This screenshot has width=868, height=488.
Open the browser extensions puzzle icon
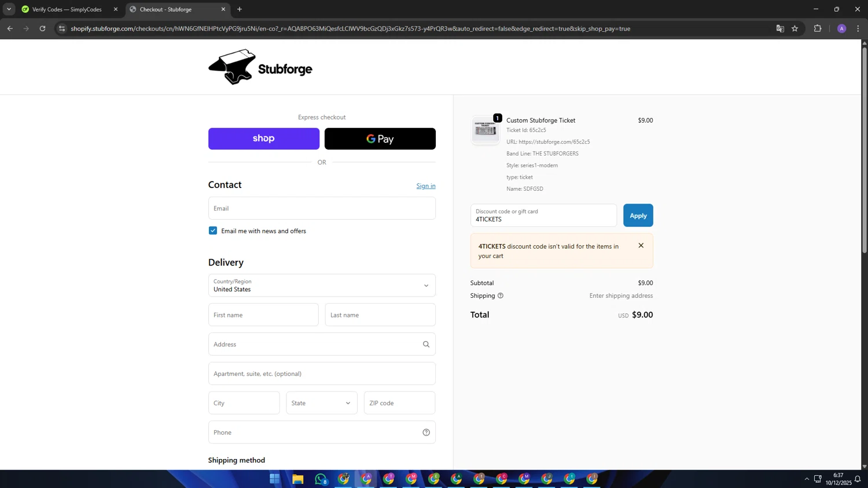818,28
